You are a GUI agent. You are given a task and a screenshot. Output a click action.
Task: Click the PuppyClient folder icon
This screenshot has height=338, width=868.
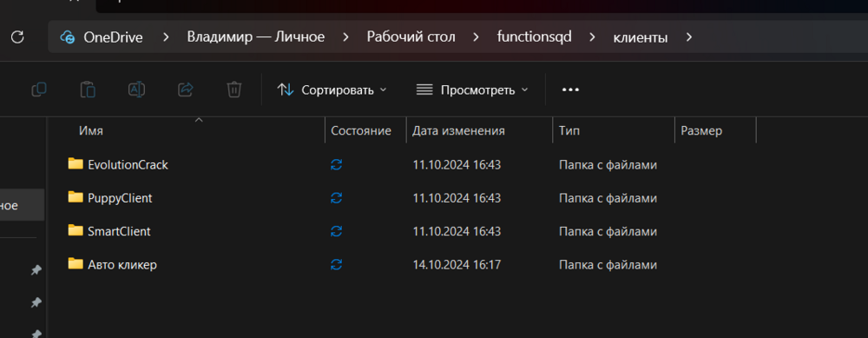click(x=76, y=196)
